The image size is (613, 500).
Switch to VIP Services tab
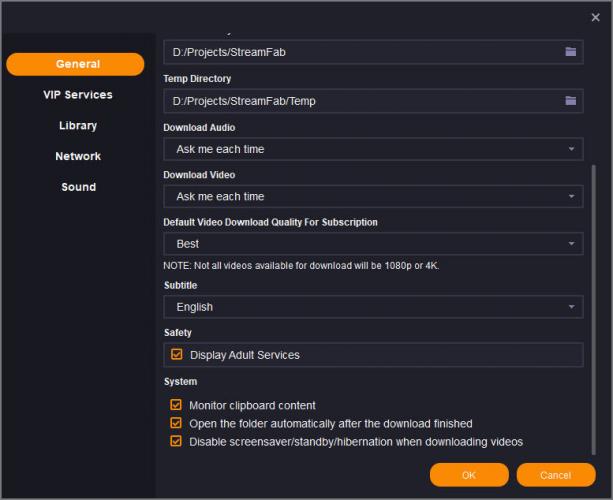pyautogui.click(x=77, y=95)
